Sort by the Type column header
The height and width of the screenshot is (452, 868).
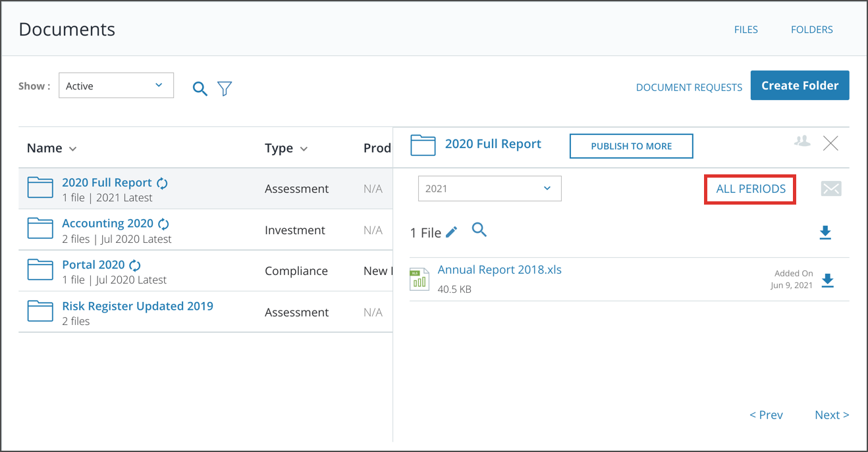[x=286, y=148]
